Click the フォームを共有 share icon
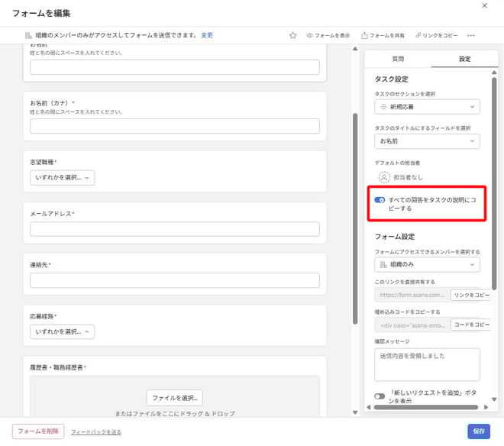The height and width of the screenshot is (446, 504). tap(364, 35)
